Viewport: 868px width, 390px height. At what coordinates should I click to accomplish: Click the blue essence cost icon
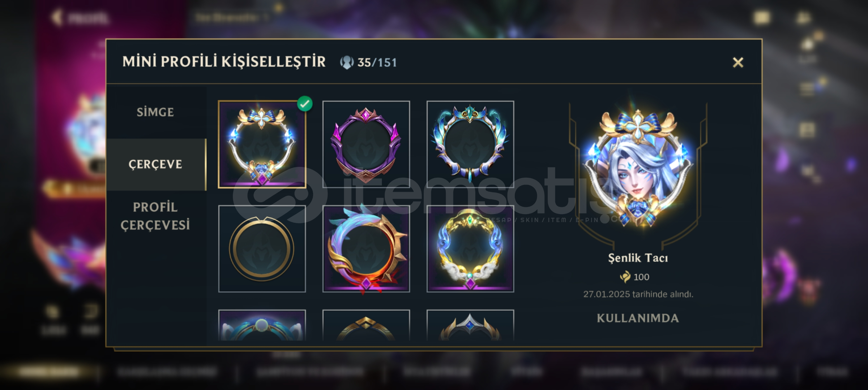[625, 277]
